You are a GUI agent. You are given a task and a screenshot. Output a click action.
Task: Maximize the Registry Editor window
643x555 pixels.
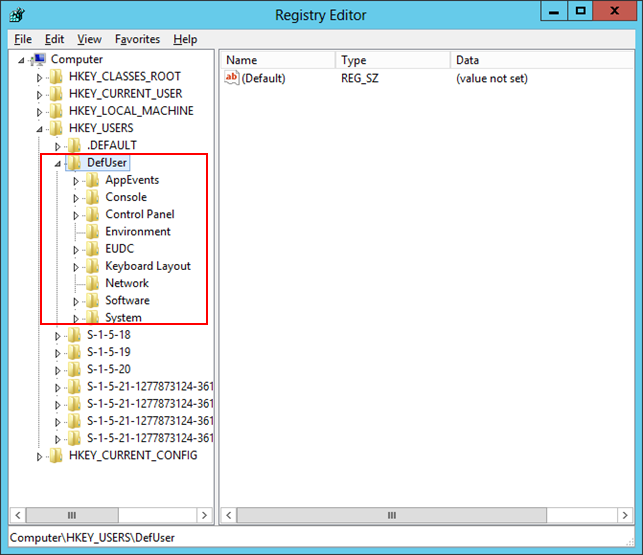(580, 11)
